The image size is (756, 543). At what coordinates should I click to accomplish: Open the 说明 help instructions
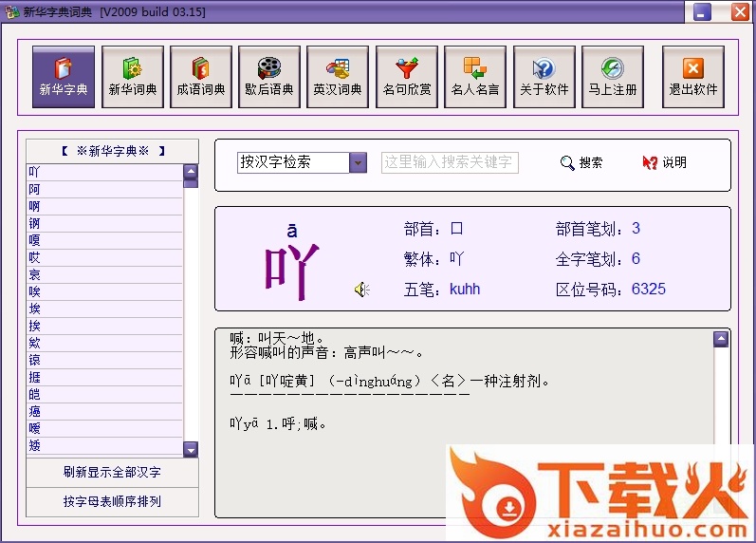664,162
